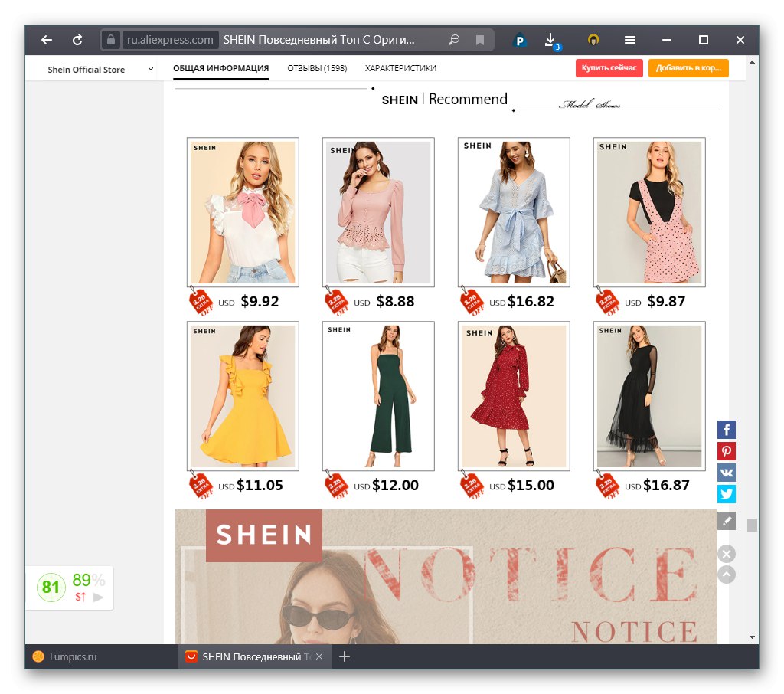Open the dark green jumpsuit product
The width and height of the screenshot is (784, 694).
pyautogui.click(x=378, y=396)
